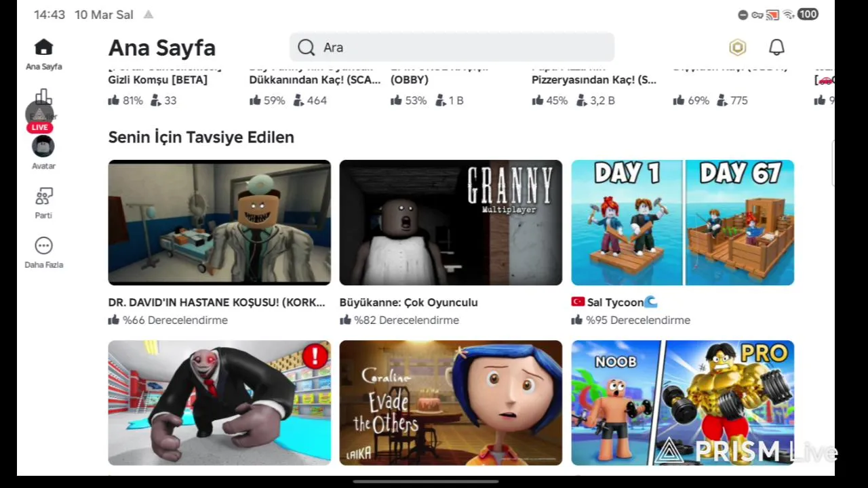
Task: Open Sal Tycoon Day 1 thumbnail
Action: pos(683,222)
